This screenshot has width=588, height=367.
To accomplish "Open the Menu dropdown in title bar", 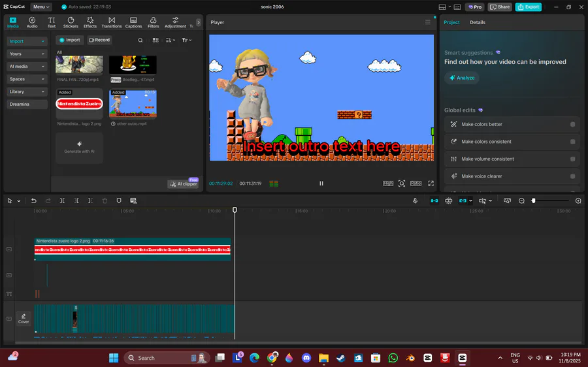I will [41, 7].
